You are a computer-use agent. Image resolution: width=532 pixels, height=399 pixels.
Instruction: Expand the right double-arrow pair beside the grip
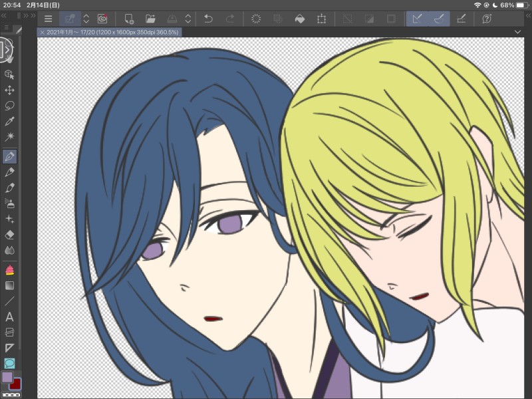(33, 15)
